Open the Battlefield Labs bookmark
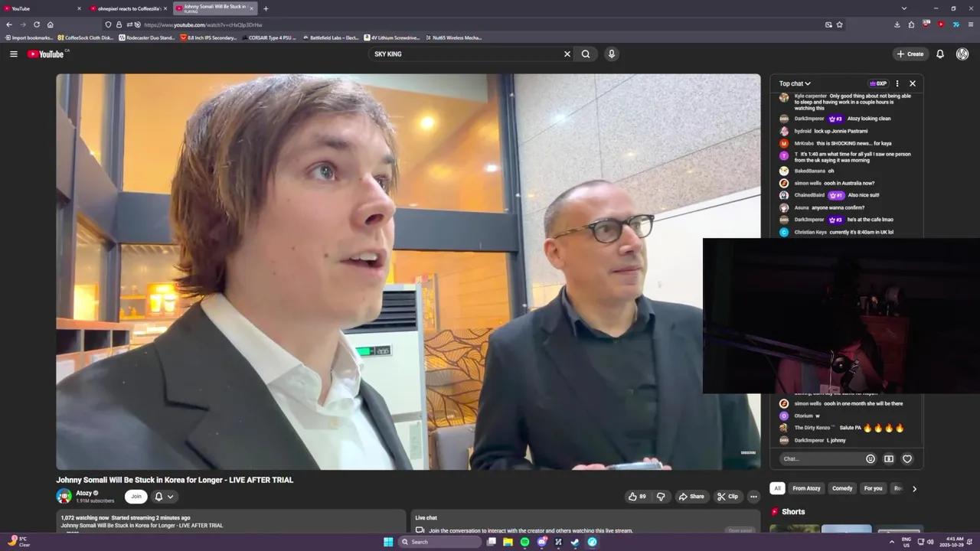This screenshot has height=551, width=980. pyautogui.click(x=331, y=37)
